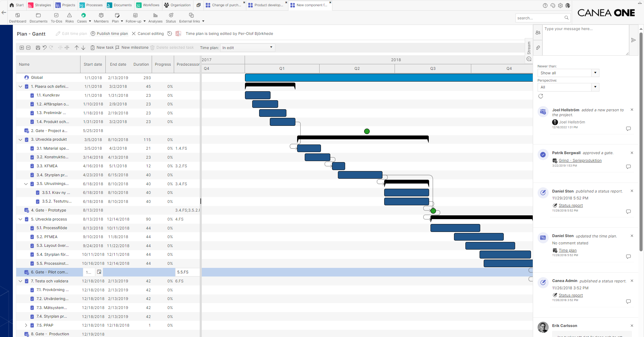This screenshot has width=644, height=337.
Task: Open the Time plan In edit dropdown
Action: 247,48
